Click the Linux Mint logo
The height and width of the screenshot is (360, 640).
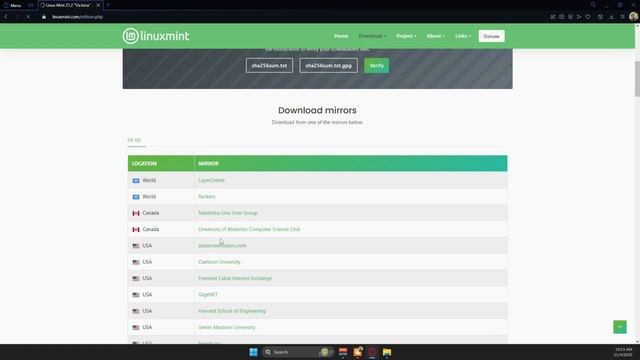(156, 36)
